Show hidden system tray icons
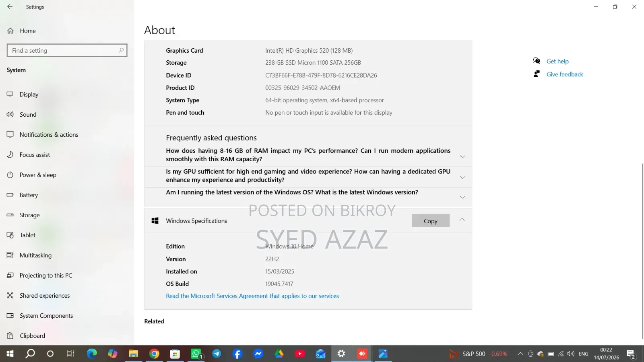The width and height of the screenshot is (644, 362). click(520, 354)
